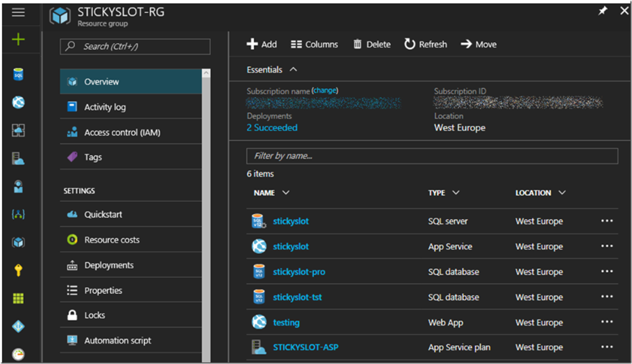Click the green plus New resource icon
The height and width of the screenshot is (364, 632).
click(18, 39)
